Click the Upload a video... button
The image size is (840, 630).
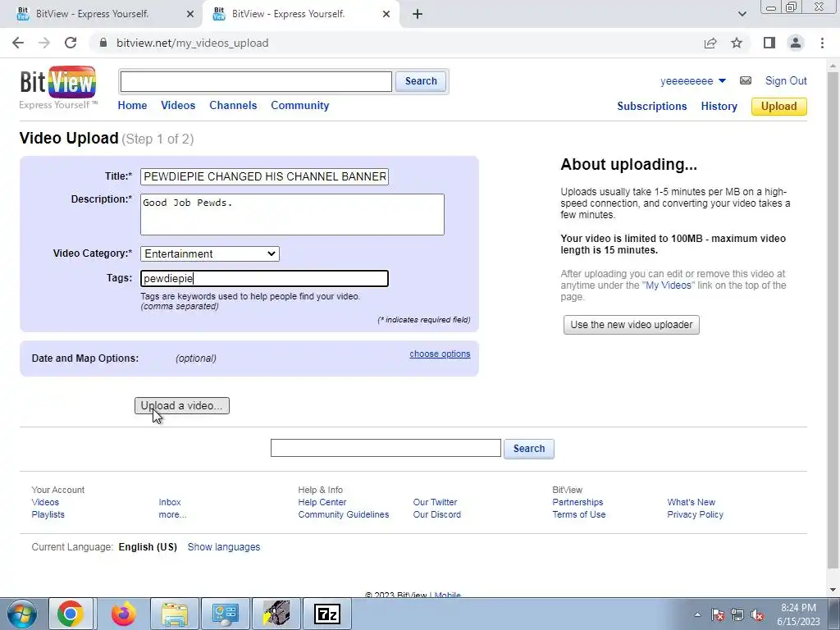(181, 405)
